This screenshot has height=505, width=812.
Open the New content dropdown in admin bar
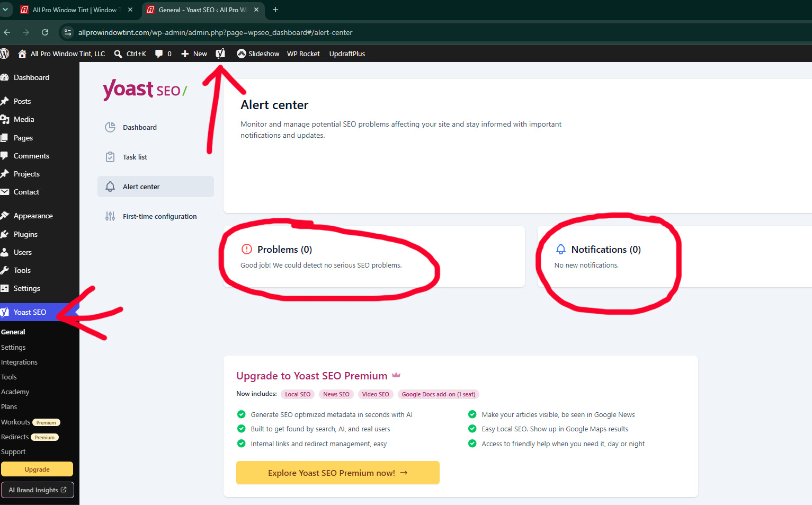coord(194,54)
